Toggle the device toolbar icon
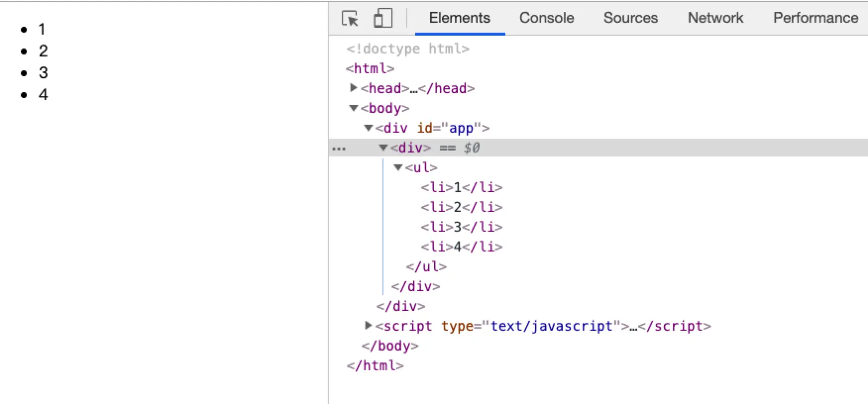 pyautogui.click(x=382, y=18)
